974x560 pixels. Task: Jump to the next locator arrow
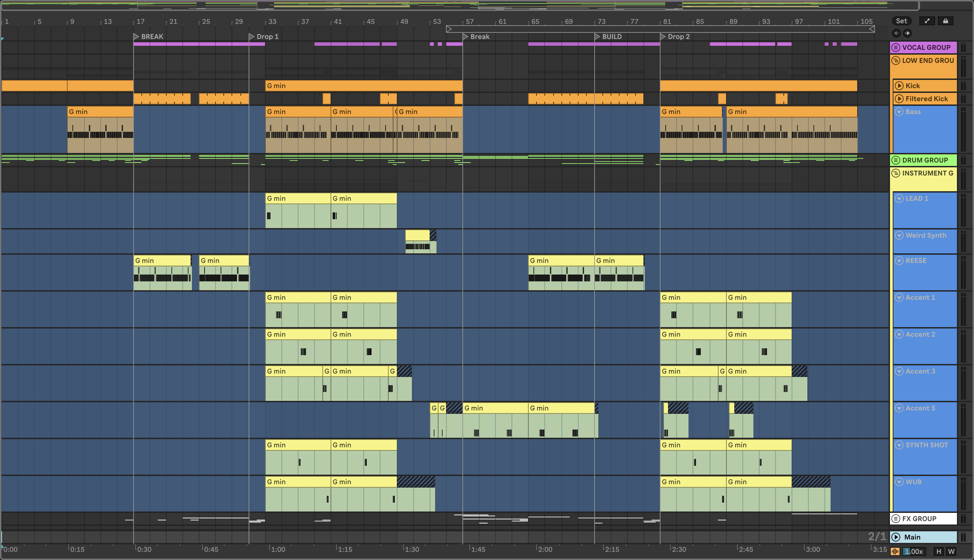(x=907, y=33)
